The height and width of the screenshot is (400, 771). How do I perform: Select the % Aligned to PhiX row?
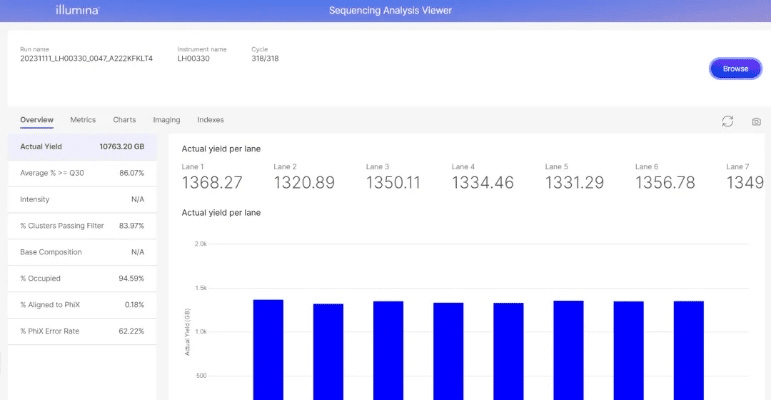click(x=82, y=304)
